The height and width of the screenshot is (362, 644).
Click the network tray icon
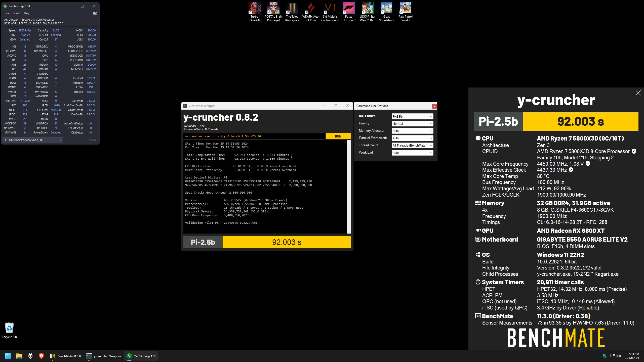pos(612,356)
